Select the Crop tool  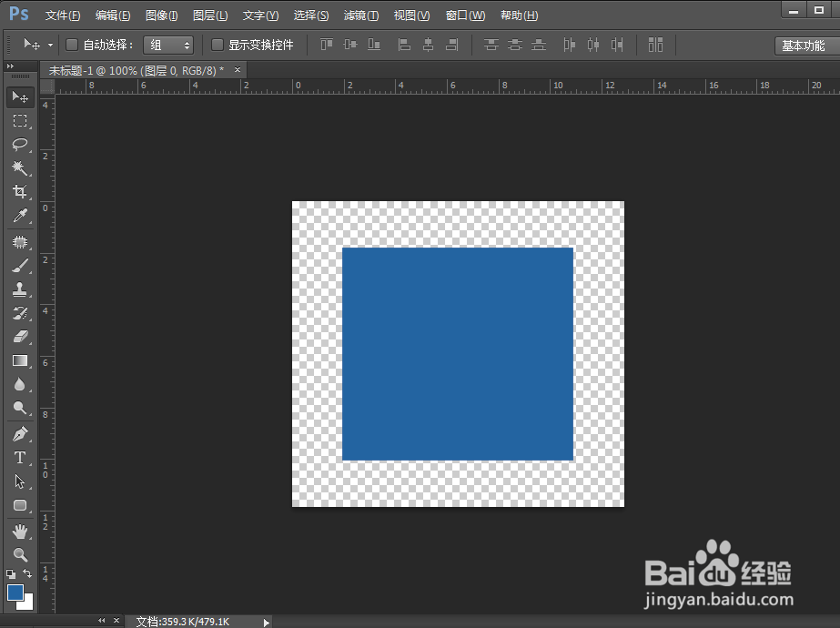point(20,191)
